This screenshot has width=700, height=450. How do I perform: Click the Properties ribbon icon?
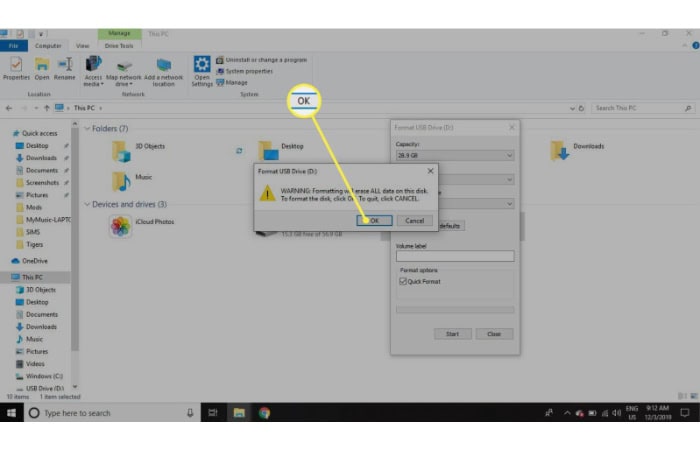(x=16, y=68)
